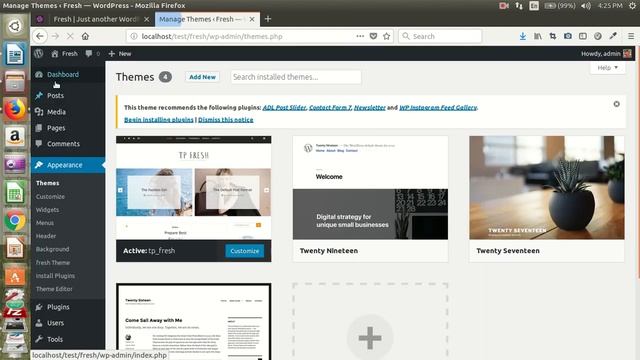Click the screenshot camera toolbar icon

(x=568, y=36)
